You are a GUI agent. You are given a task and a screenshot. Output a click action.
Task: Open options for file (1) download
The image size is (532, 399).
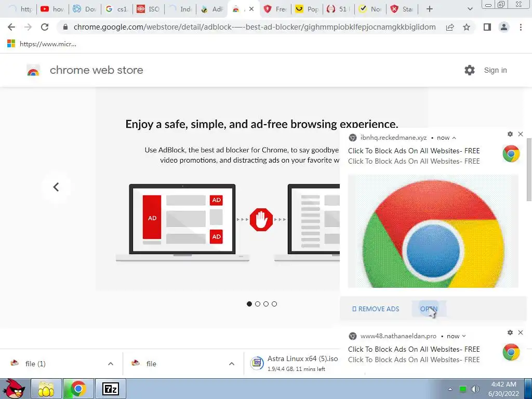(x=111, y=364)
